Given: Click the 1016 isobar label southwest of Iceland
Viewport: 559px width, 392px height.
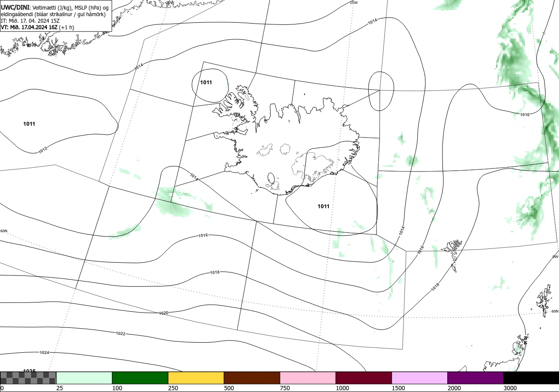Looking at the screenshot, I should [203, 235].
